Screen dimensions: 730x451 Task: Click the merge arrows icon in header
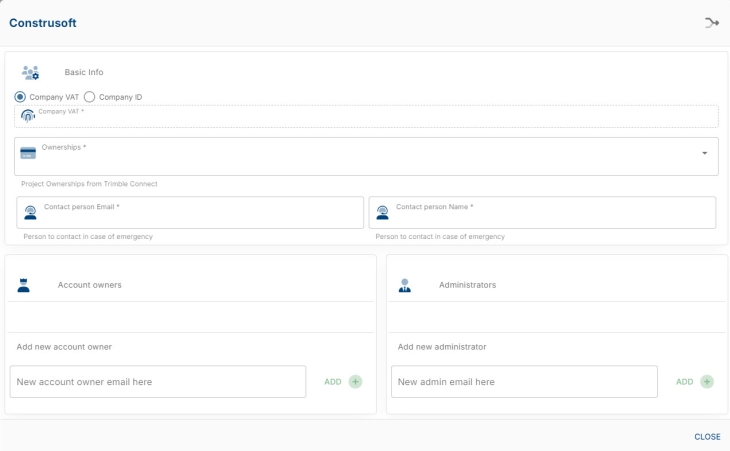pos(711,23)
